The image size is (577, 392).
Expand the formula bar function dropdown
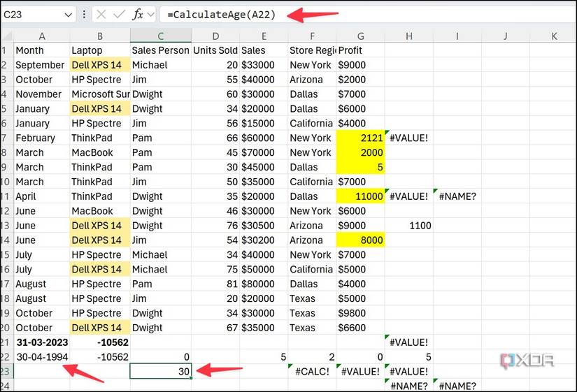click(x=150, y=15)
